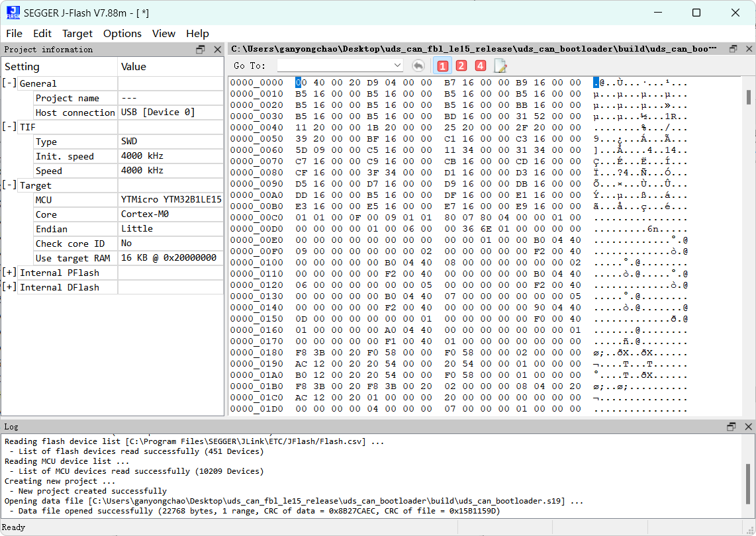The height and width of the screenshot is (536, 756).
Task: Close the data file hex view panel
Action: click(749, 49)
